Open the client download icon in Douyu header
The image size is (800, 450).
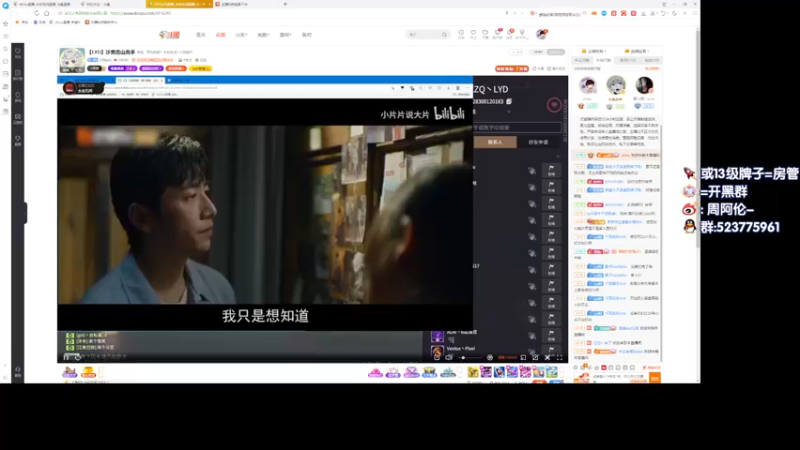point(485,34)
